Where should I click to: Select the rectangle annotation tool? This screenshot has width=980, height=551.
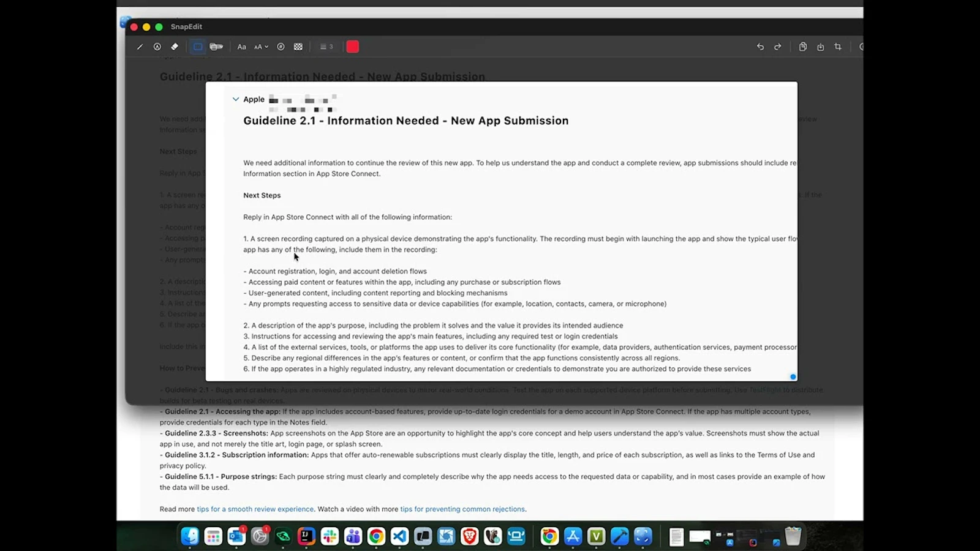coord(197,47)
